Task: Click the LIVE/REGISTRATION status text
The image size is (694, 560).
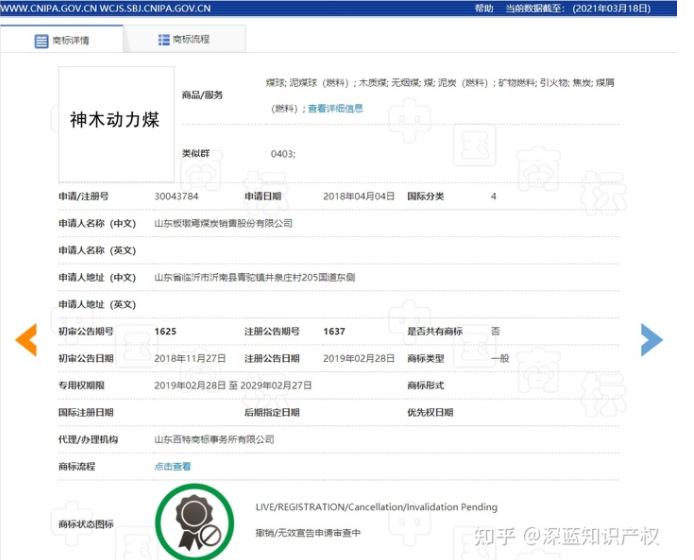Action: (x=376, y=507)
